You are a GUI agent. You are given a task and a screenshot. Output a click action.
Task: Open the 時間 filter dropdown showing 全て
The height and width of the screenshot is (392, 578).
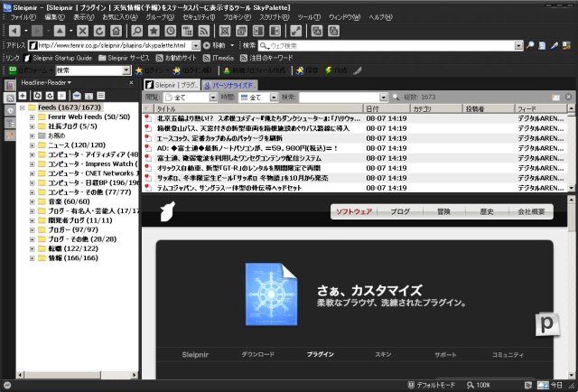[274, 98]
